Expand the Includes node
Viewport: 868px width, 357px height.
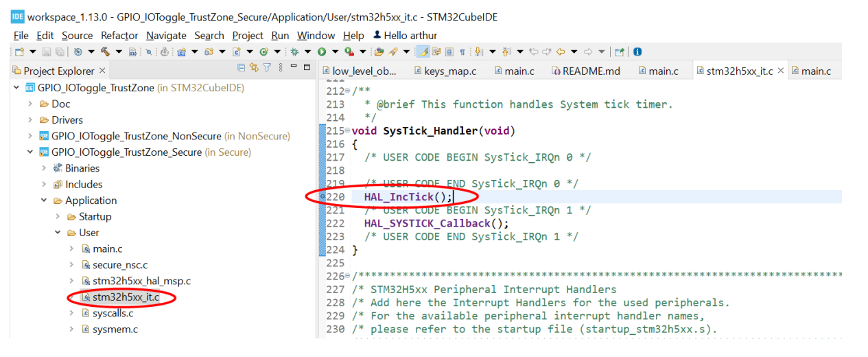[44, 184]
